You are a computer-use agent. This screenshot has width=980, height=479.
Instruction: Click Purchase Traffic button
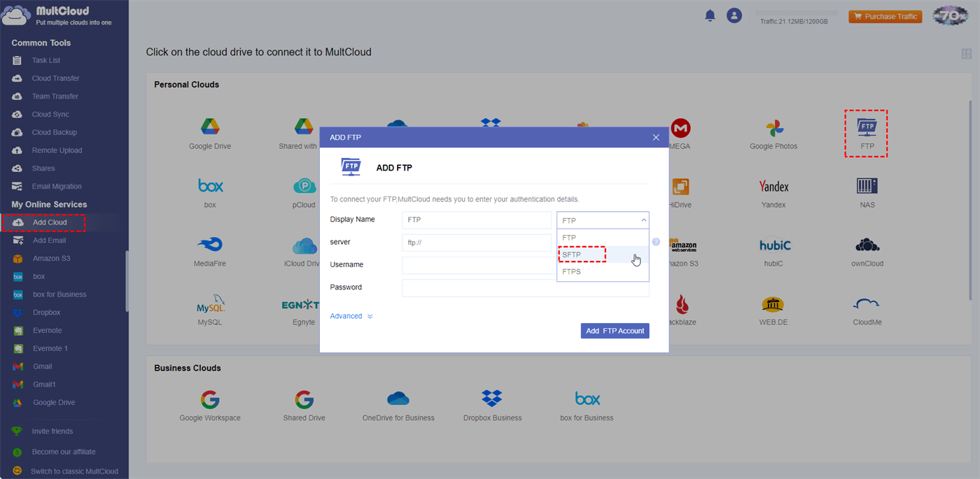(x=885, y=16)
